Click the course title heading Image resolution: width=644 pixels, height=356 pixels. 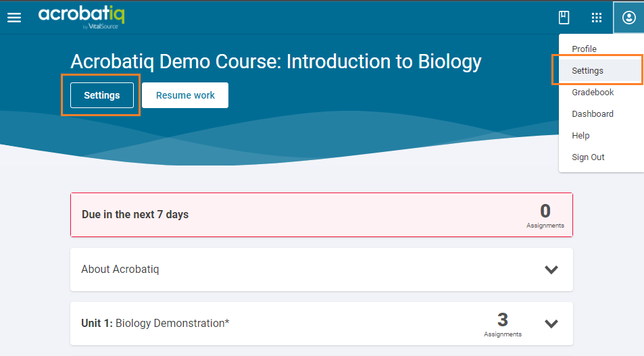coord(276,61)
